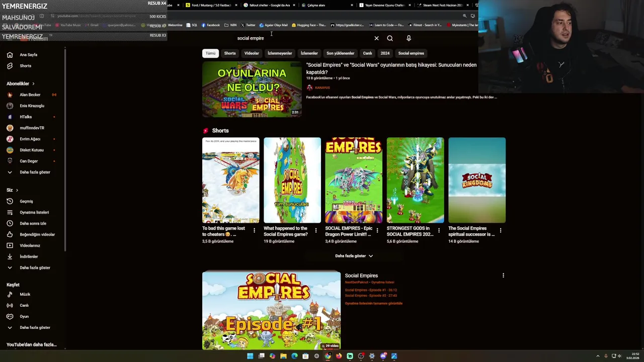Screen dimensions: 644x362
Task: Open Hugging Face bookmark
Action: (309, 25)
